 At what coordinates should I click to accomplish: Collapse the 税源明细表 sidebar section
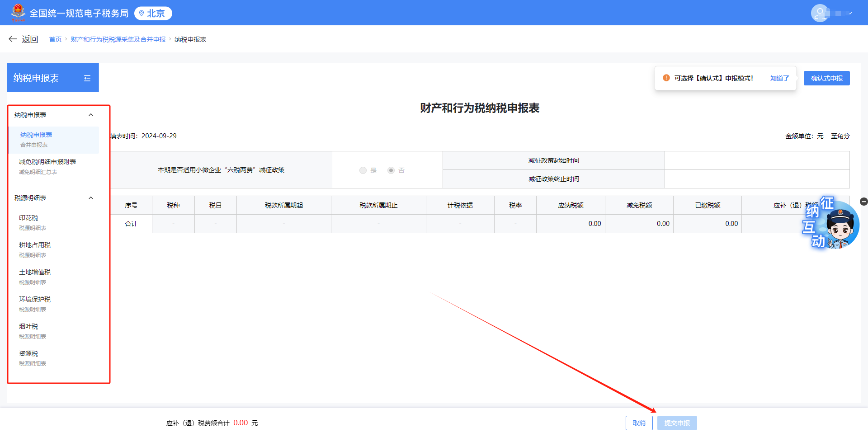click(91, 197)
